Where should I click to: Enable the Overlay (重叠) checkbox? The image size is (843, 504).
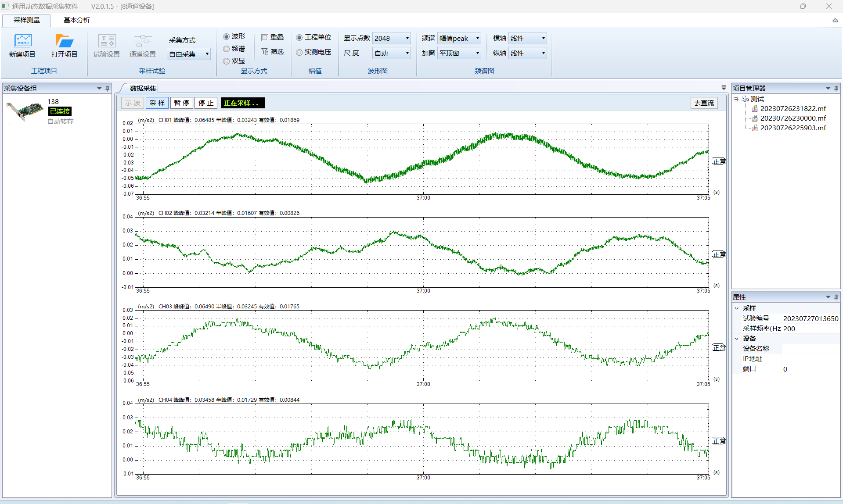(x=265, y=37)
